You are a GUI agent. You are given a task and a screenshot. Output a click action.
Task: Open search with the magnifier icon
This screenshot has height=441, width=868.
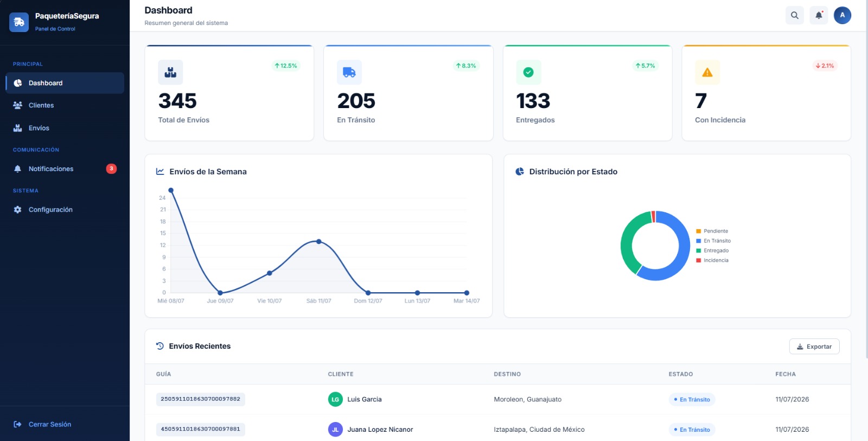click(795, 15)
